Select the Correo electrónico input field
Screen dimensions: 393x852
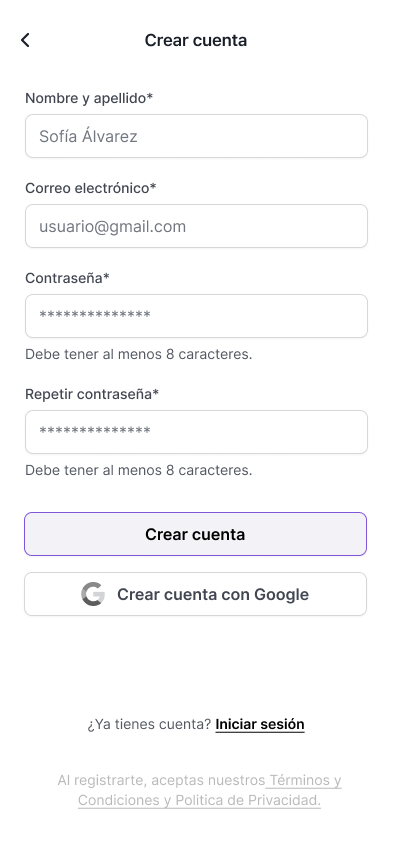pyautogui.click(x=196, y=227)
